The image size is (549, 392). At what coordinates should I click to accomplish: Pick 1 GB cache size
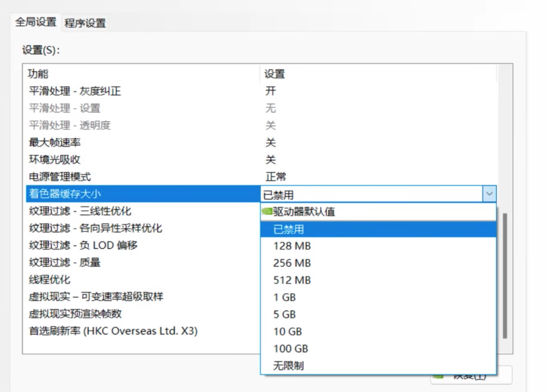point(378,297)
